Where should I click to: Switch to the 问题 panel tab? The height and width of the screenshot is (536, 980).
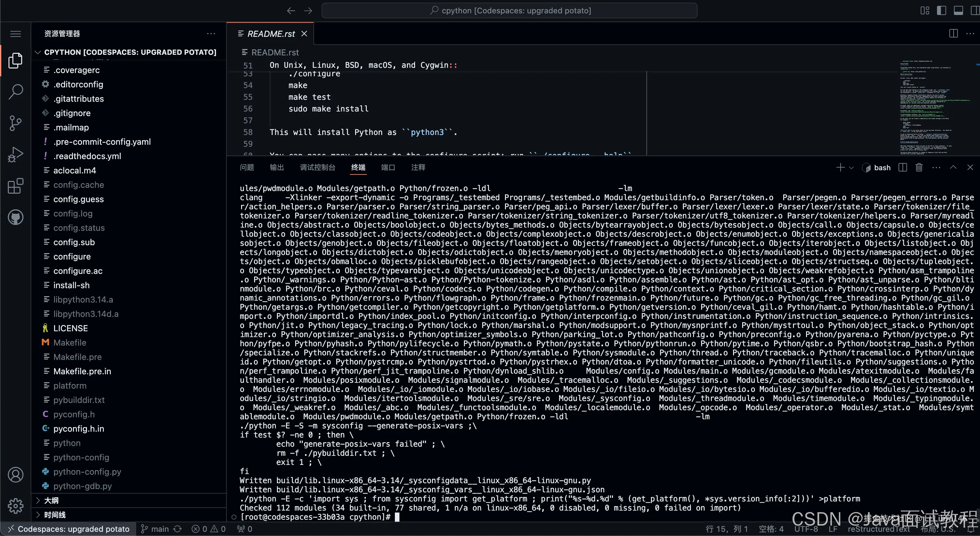click(247, 168)
